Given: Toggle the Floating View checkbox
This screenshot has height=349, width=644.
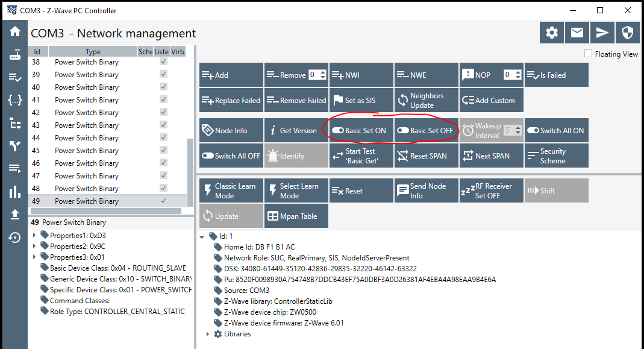Looking at the screenshot, I should click(588, 54).
